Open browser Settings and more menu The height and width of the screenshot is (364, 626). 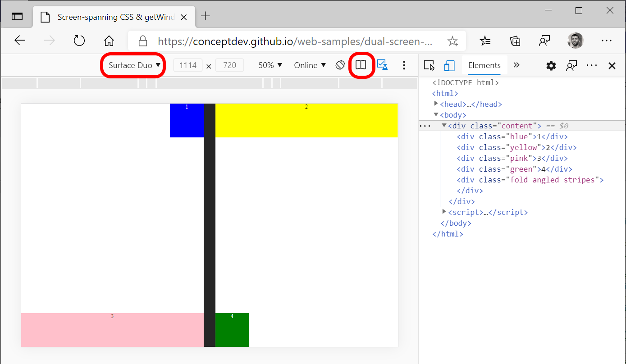click(607, 41)
